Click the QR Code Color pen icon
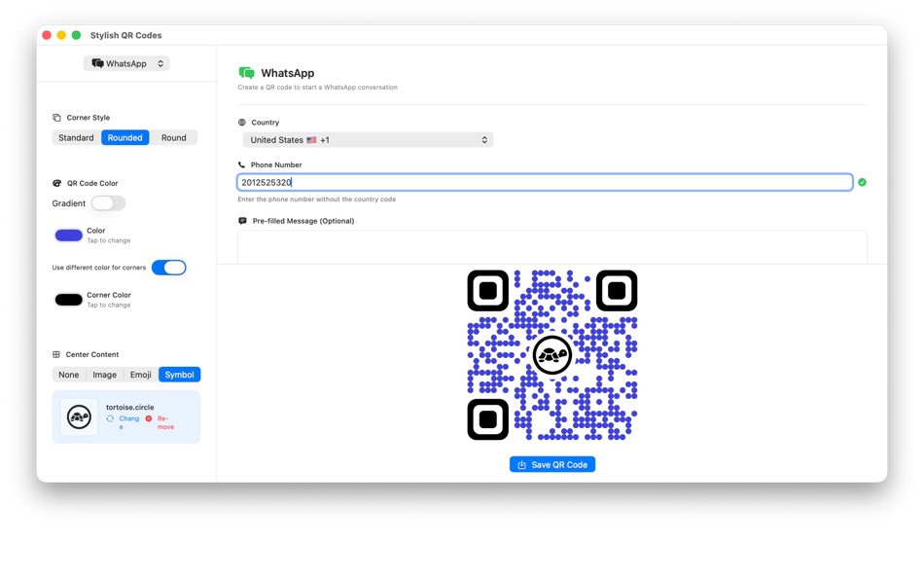The height and width of the screenshot is (578, 924). pos(57,182)
